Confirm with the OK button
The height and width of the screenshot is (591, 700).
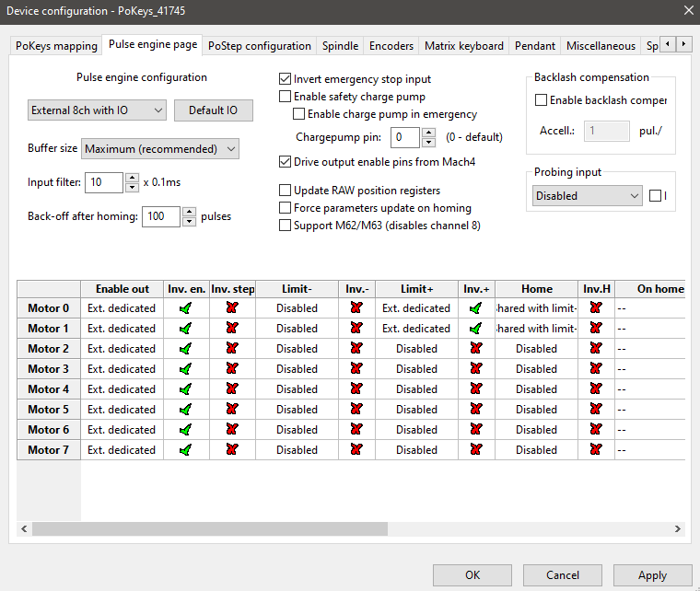[472, 575]
